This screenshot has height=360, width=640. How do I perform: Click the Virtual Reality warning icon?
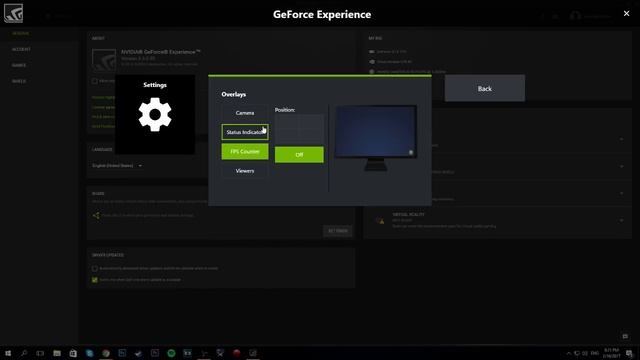(x=380, y=221)
